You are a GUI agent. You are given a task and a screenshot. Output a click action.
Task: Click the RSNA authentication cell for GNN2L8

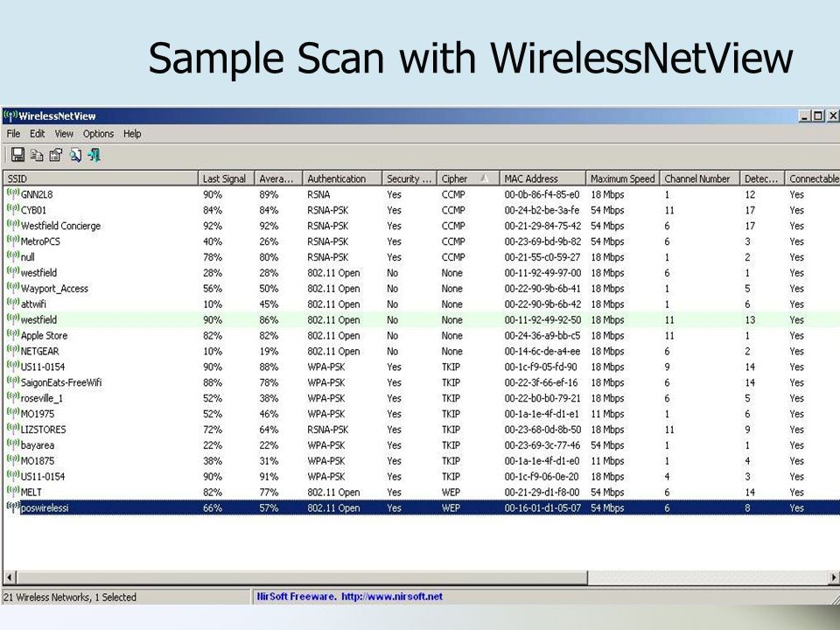tap(318, 194)
